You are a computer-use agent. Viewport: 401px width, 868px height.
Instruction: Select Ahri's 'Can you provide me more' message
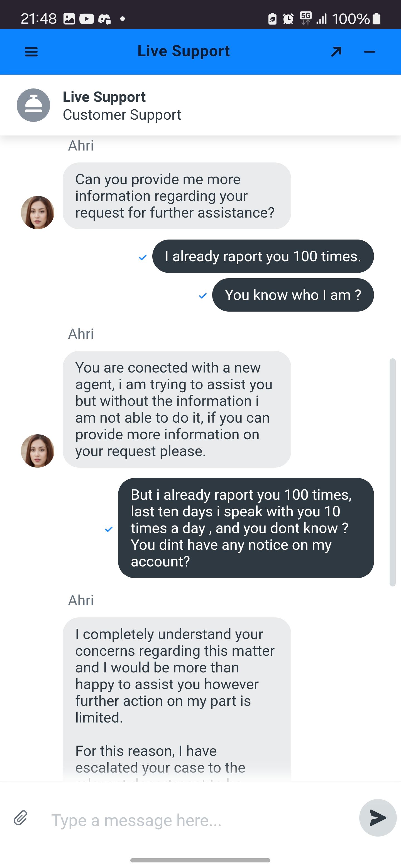(177, 196)
